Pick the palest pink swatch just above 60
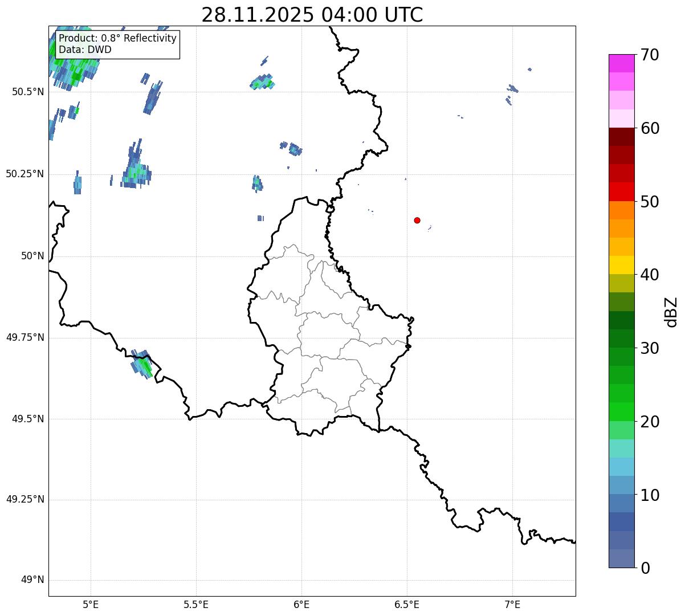This screenshot has width=685, height=616. point(622,119)
